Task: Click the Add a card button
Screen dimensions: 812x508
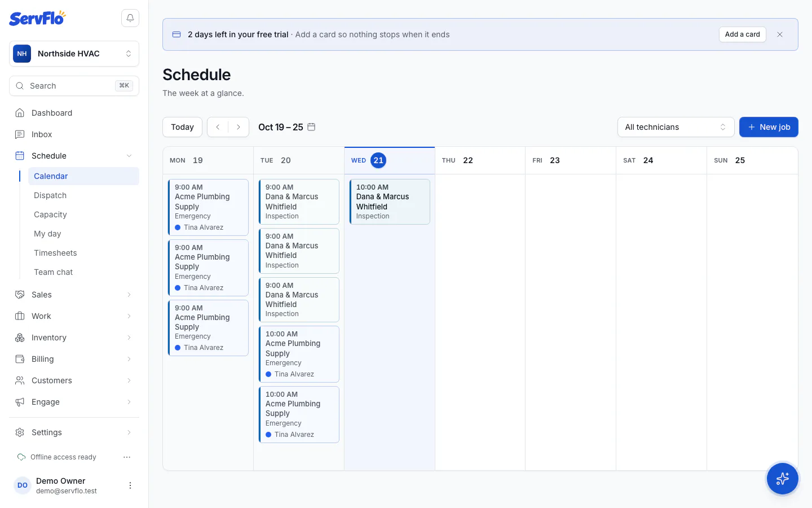Action: (742, 34)
